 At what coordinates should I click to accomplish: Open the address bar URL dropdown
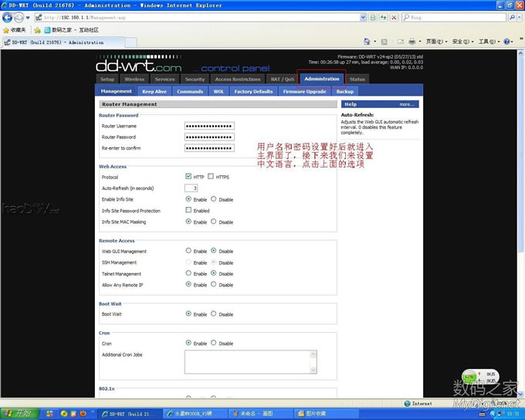[363, 17]
